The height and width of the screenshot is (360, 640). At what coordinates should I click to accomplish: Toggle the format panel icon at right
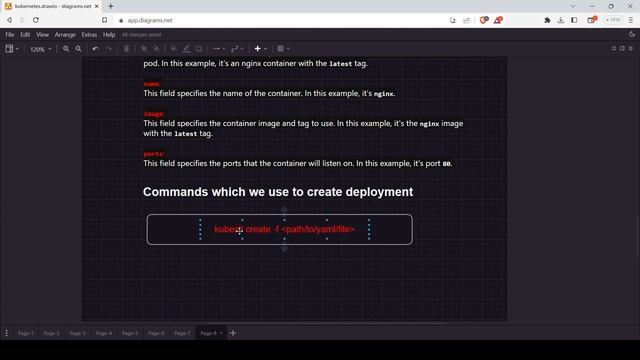(x=622, y=49)
